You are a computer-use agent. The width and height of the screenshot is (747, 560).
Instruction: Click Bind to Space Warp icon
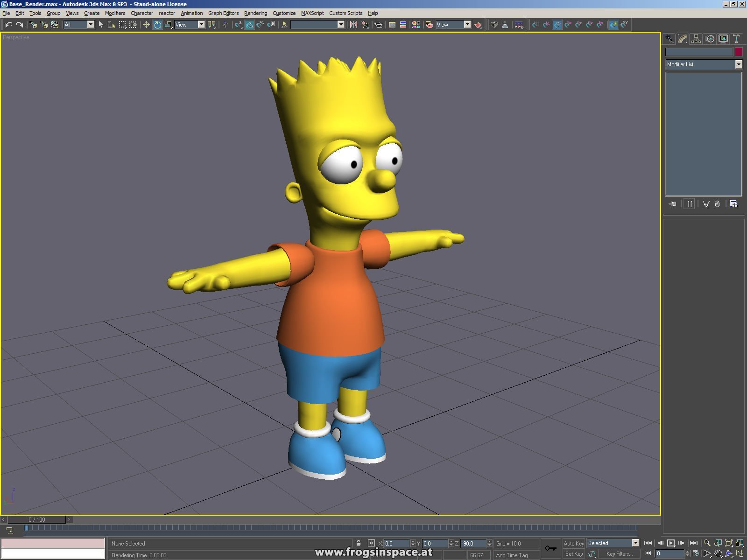tap(55, 25)
